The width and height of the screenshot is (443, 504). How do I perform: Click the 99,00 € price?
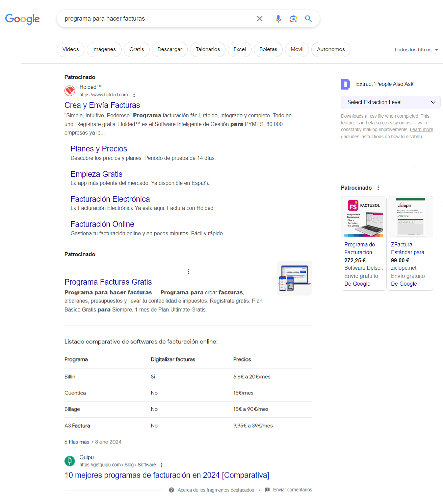(x=400, y=260)
